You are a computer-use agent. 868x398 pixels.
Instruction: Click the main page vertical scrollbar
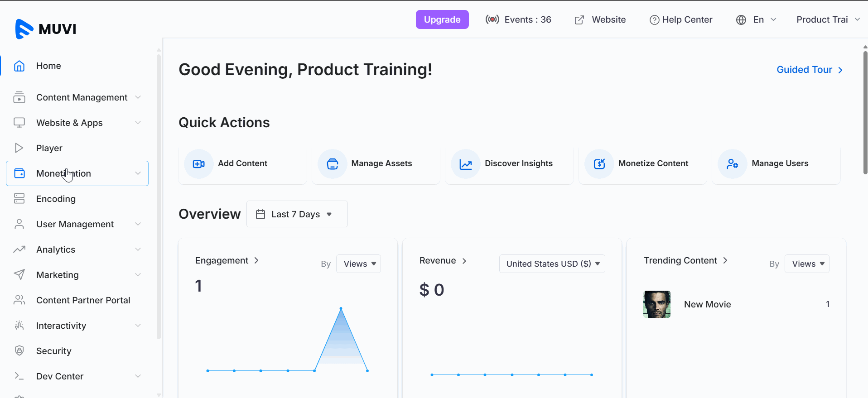(x=865, y=113)
